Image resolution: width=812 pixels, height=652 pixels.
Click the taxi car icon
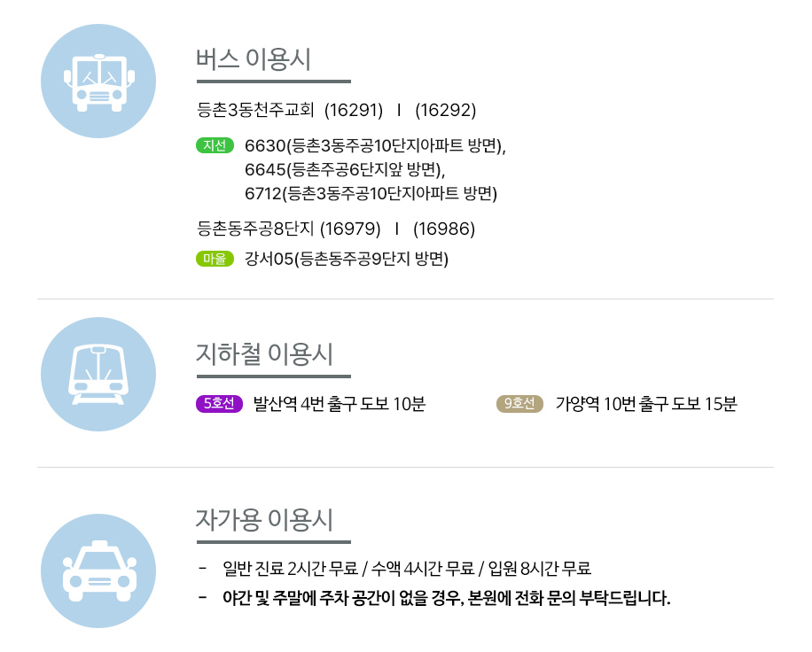98,570
